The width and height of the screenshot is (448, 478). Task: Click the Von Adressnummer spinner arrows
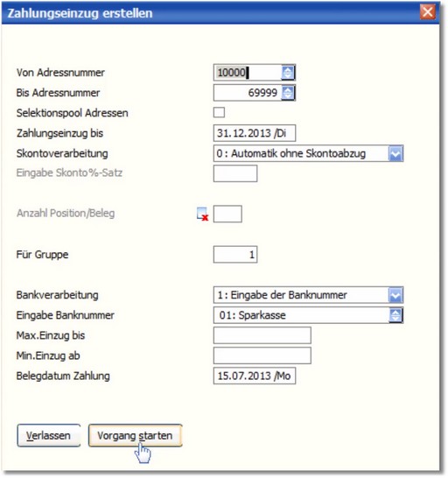[288, 73]
